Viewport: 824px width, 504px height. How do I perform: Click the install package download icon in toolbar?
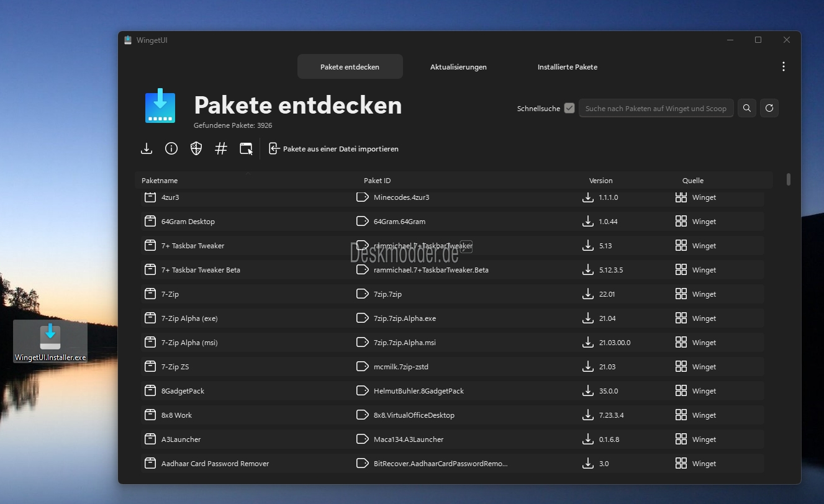147,148
